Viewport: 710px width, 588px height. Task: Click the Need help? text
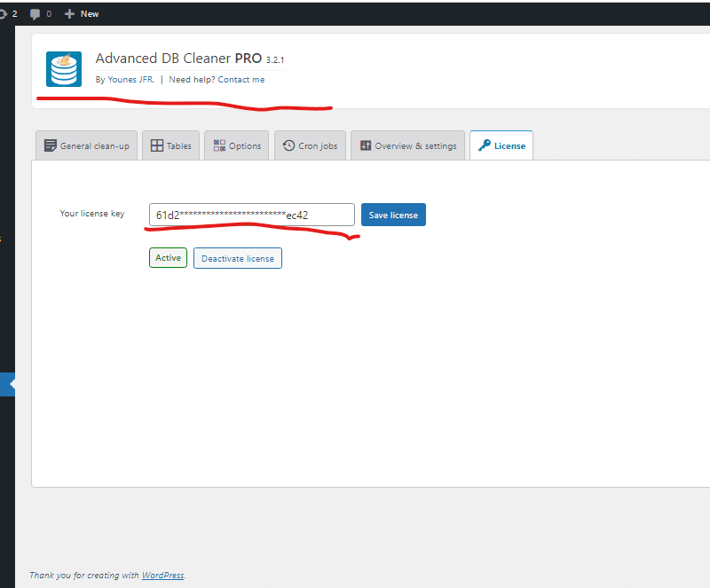point(192,80)
